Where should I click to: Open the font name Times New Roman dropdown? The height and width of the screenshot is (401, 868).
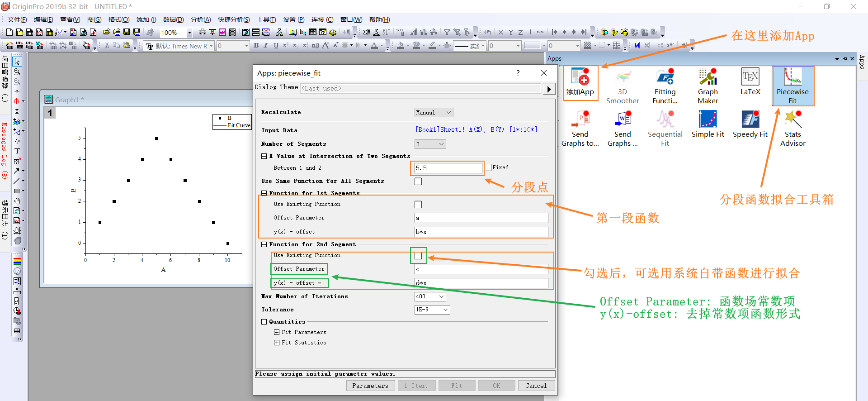[211, 46]
